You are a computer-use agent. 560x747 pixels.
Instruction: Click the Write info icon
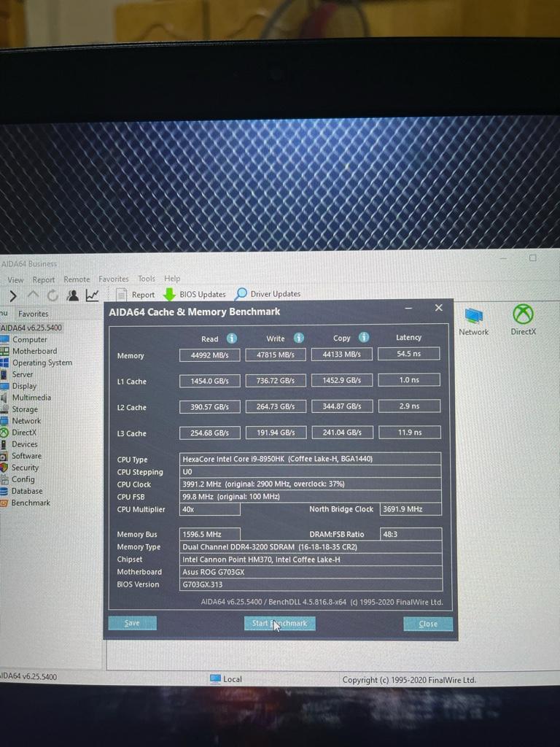[298, 338]
